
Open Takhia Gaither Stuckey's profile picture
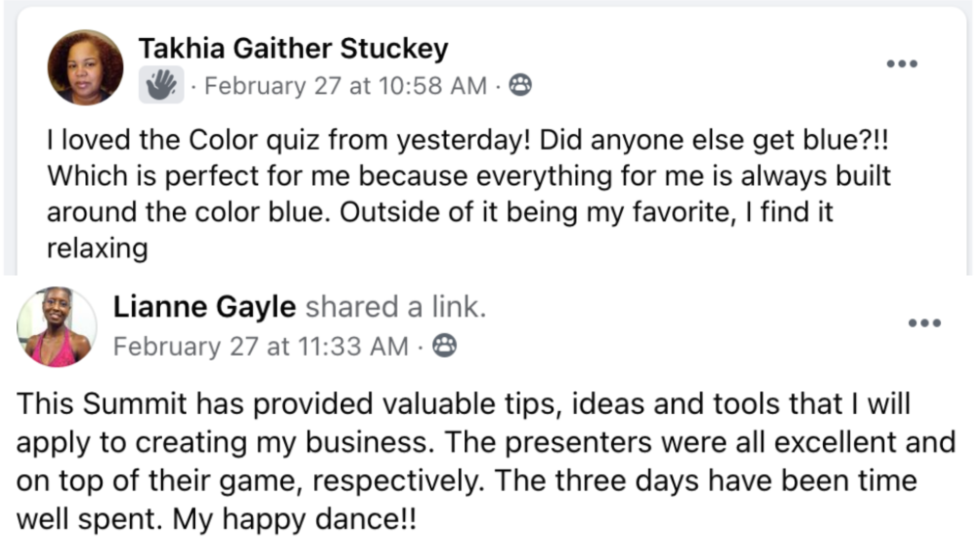(x=85, y=67)
